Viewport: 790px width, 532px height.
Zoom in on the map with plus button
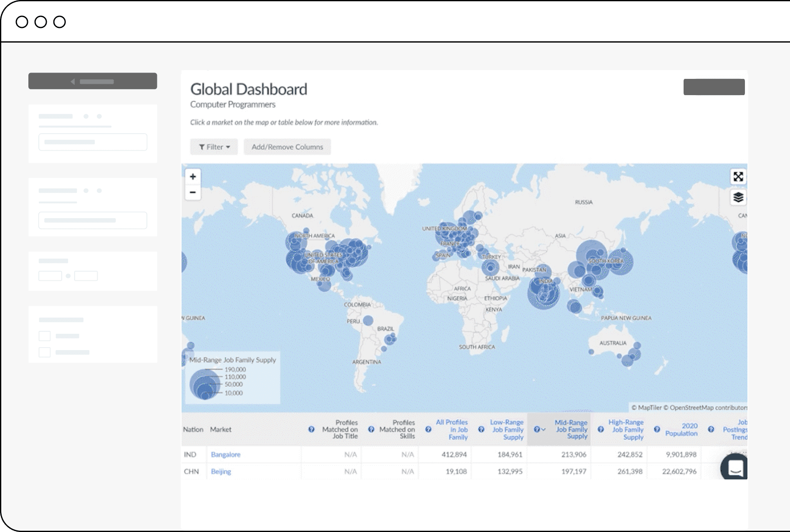[193, 176]
